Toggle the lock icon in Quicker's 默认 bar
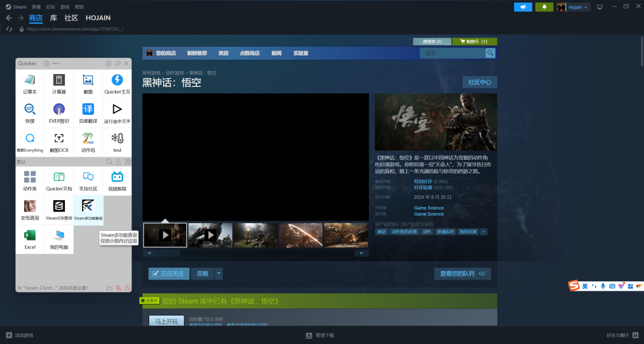Image resolution: width=644 pixels, height=344 pixels. (118, 162)
